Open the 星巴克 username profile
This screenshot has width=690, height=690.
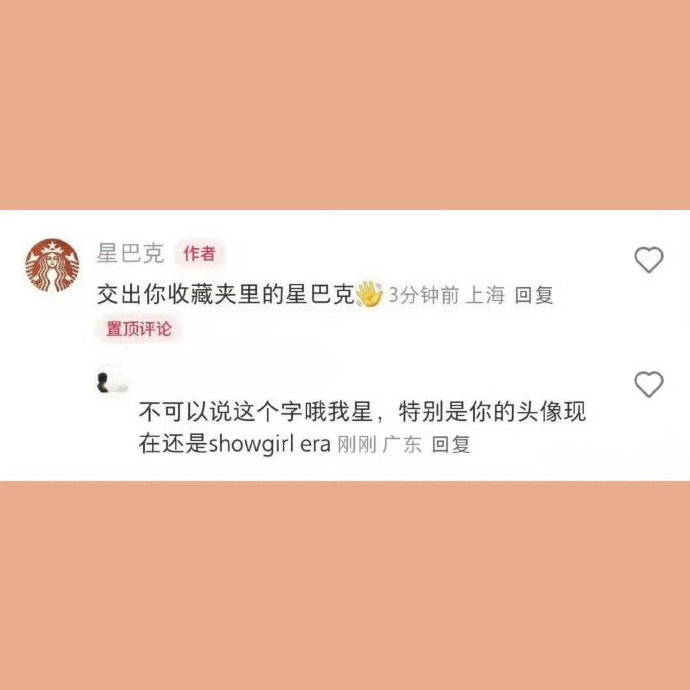(130, 253)
